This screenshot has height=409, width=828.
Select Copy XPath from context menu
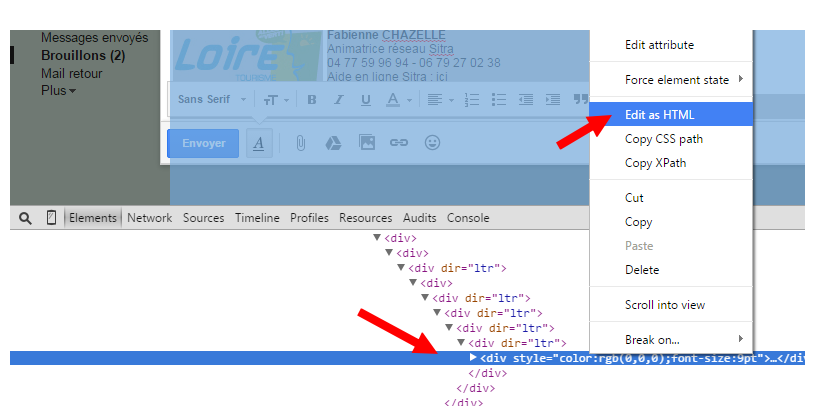tap(655, 163)
